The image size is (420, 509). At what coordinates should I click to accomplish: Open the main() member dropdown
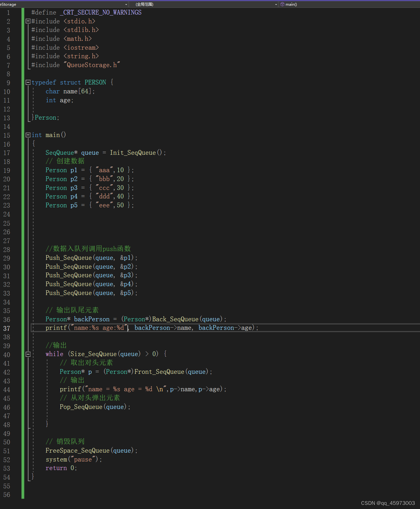pos(349,4)
